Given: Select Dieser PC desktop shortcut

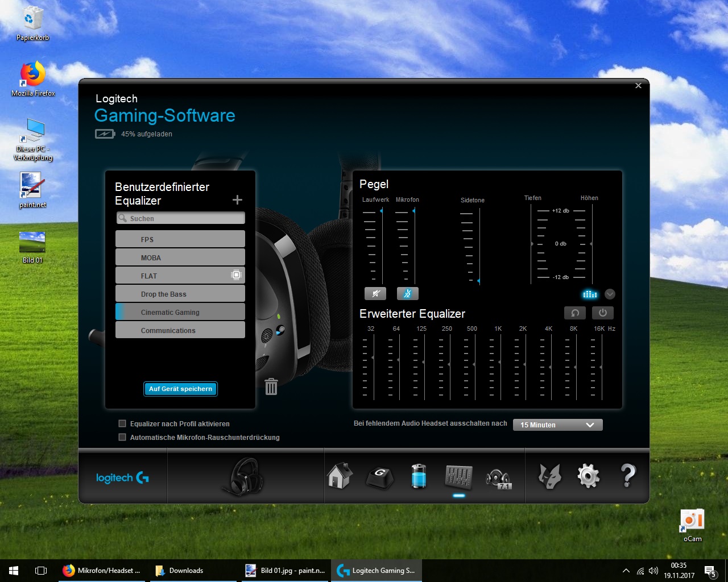Looking at the screenshot, I should [x=33, y=140].
